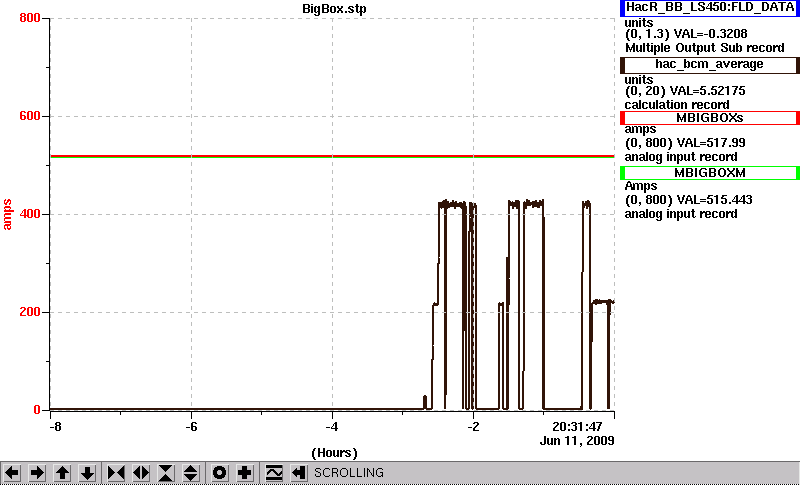The height and width of the screenshot is (485, 800).
Task: Zoom in horizontally with inward-pointing triangles icon
Action: (116, 473)
